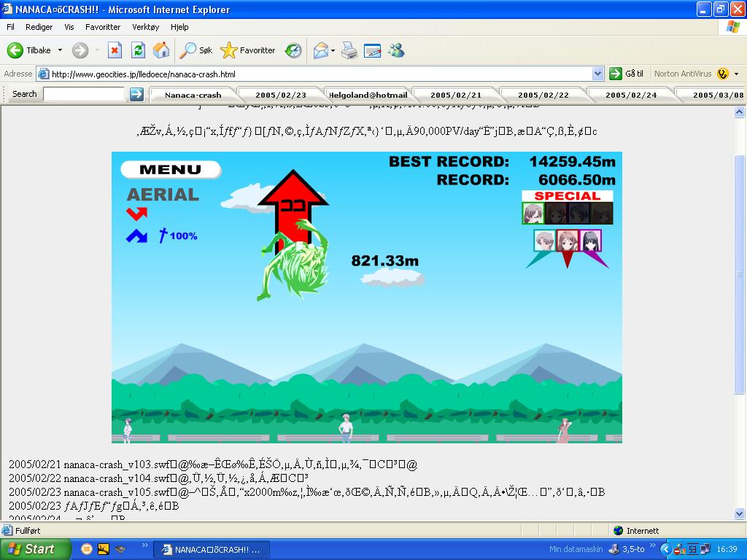Image resolution: width=747 pixels, height=560 pixels.
Task: Open the Verktøy menu
Action: click(x=146, y=27)
